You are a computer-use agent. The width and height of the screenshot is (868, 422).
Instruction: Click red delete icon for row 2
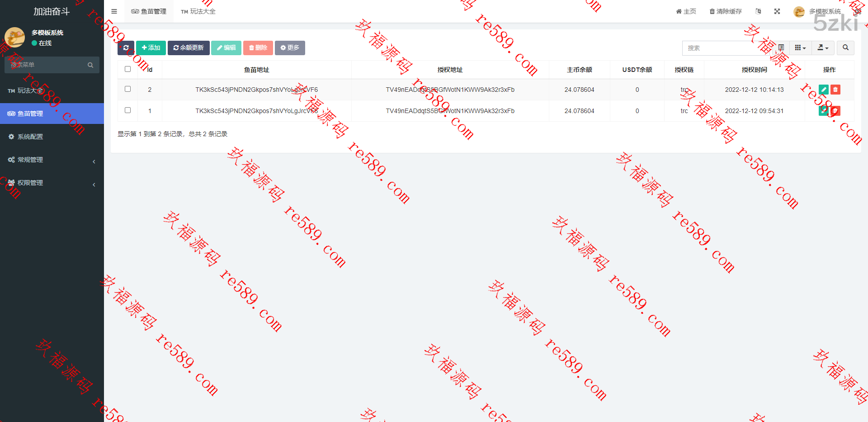[835, 90]
